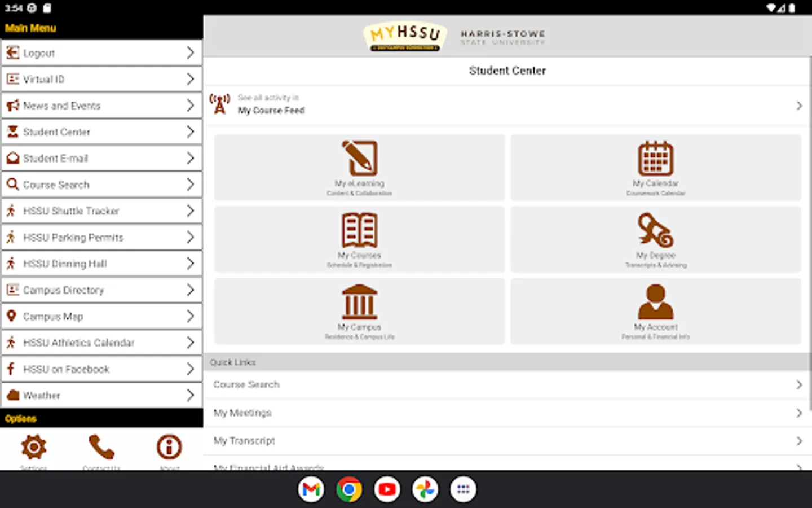Screen dimensions: 812x508
Task: Click the Main Menu heading
Action: click(30, 28)
